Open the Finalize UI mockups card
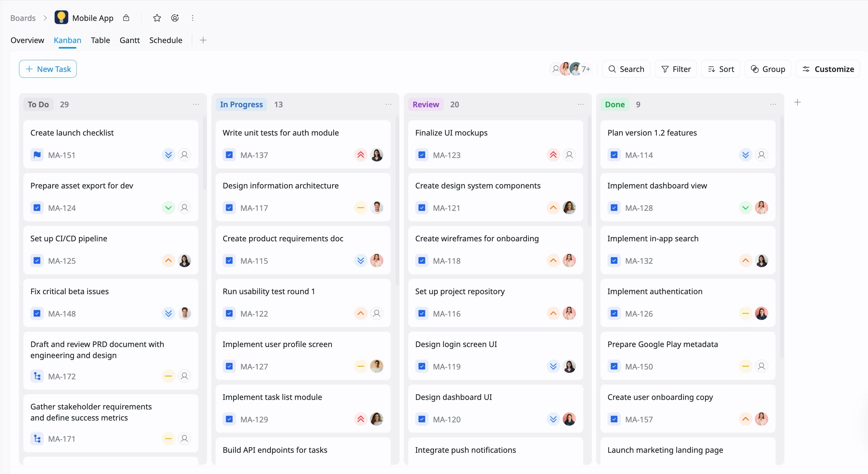Viewport: 868px width, 474px height. coord(495,144)
